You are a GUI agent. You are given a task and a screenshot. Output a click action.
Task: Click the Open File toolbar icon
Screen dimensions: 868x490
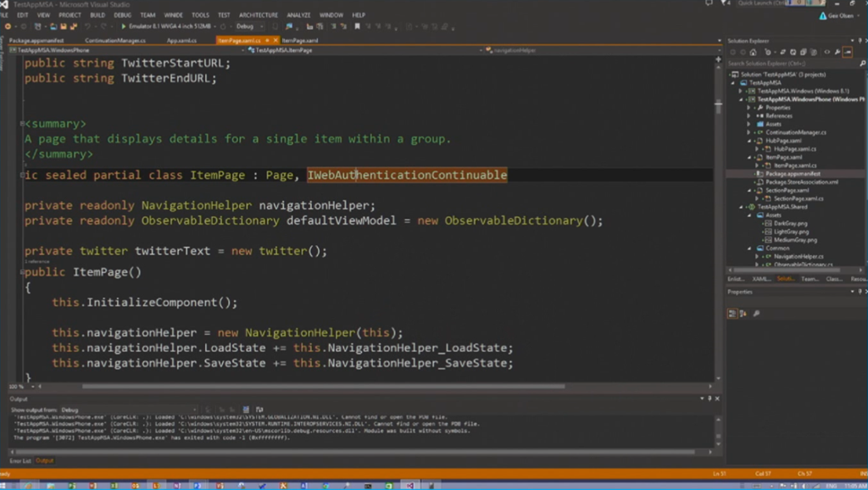[53, 26]
